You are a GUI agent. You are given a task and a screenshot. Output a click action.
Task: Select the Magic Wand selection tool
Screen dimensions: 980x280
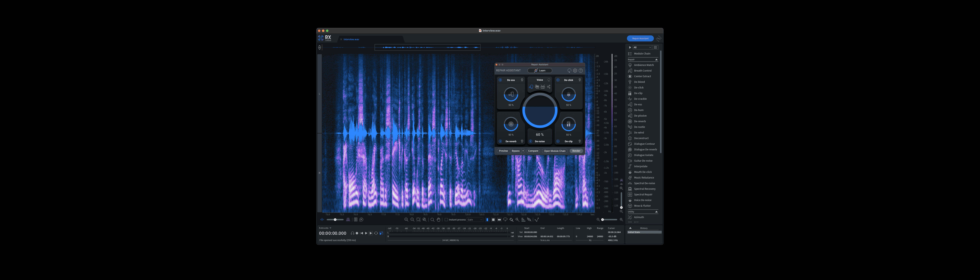point(517,219)
